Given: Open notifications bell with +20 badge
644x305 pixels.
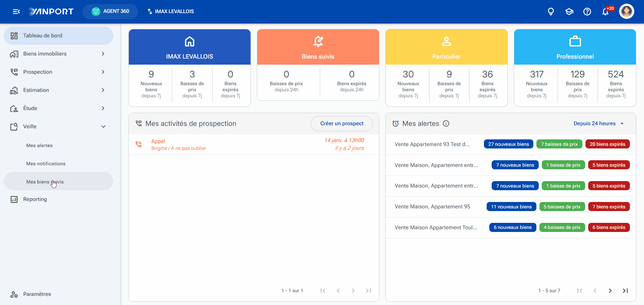Looking at the screenshot, I should tap(606, 11).
